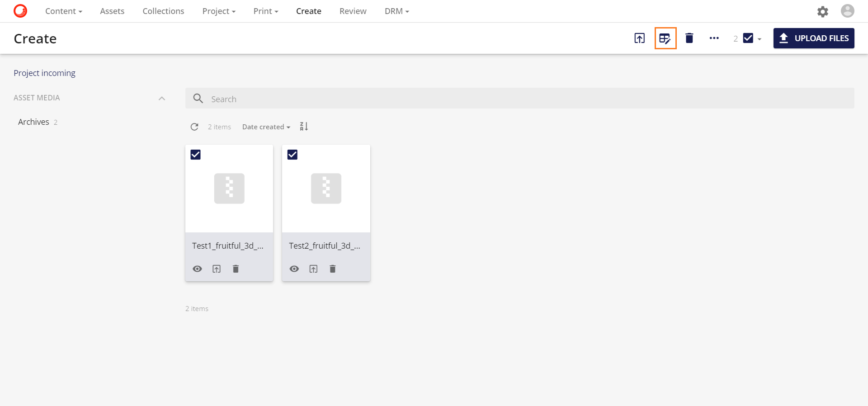Expand the Content menu dropdown

[x=63, y=11]
